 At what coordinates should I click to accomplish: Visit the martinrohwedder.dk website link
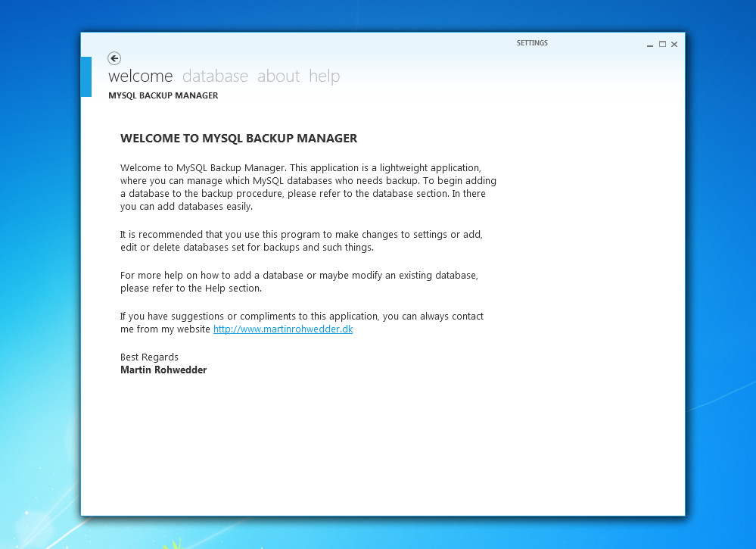click(x=283, y=329)
